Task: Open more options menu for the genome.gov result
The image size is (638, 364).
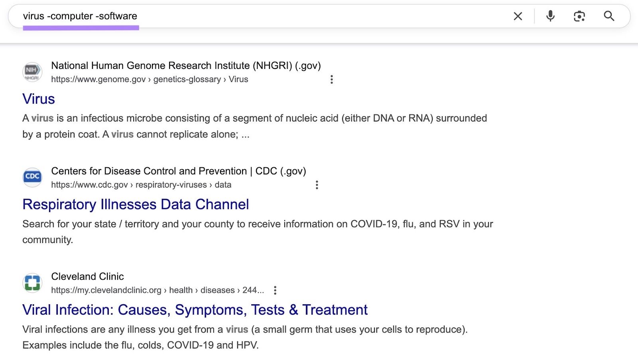Action: (331, 79)
